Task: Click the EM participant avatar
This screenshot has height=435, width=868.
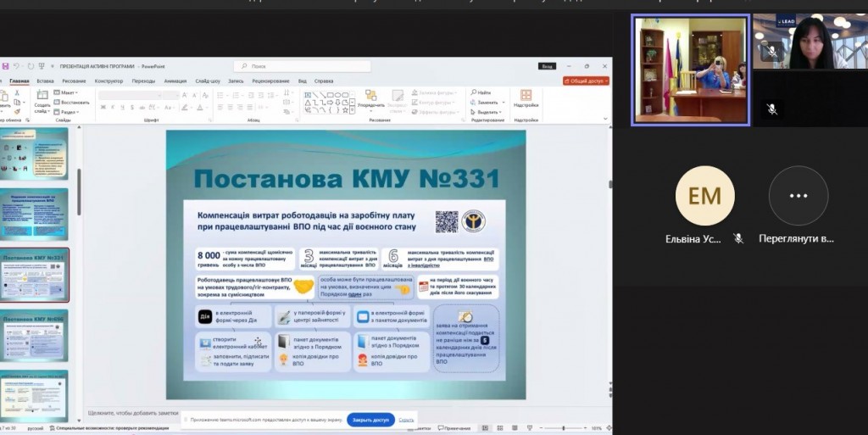Action: (x=699, y=196)
